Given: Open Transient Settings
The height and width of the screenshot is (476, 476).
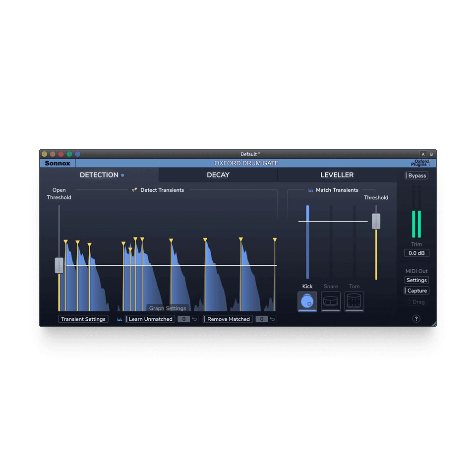Looking at the screenshot, I should pos(83,319).
